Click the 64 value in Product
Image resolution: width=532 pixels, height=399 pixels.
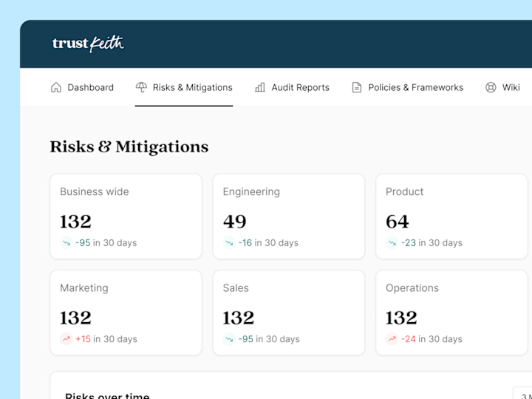tap(398, 222)
